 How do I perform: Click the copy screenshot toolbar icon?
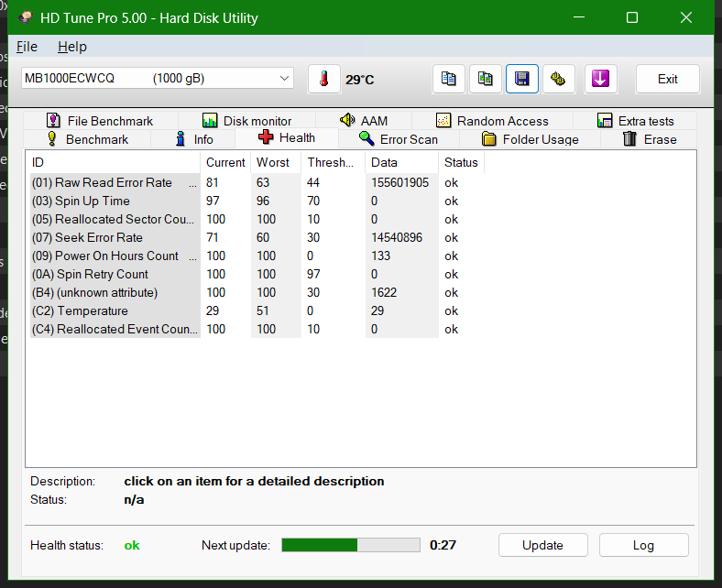[x=486, y=79]
